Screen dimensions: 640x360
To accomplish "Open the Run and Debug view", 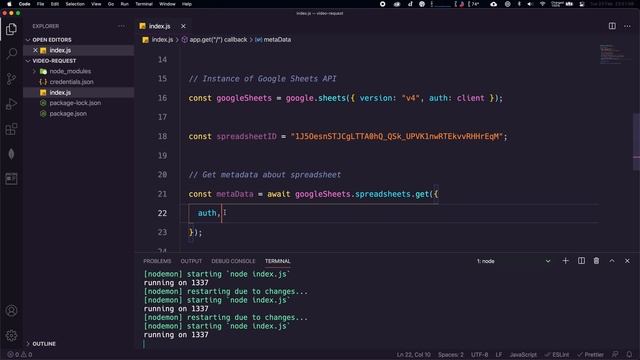I will pos(11,104).
